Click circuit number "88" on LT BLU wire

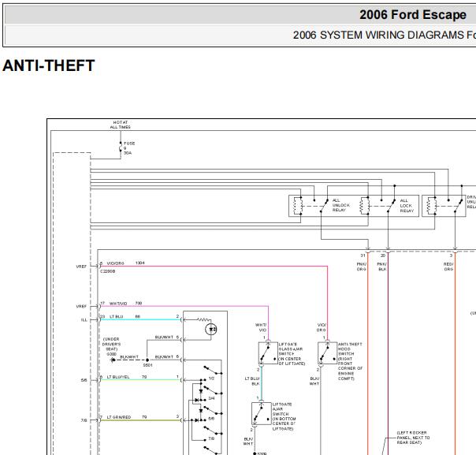(137, 316)
